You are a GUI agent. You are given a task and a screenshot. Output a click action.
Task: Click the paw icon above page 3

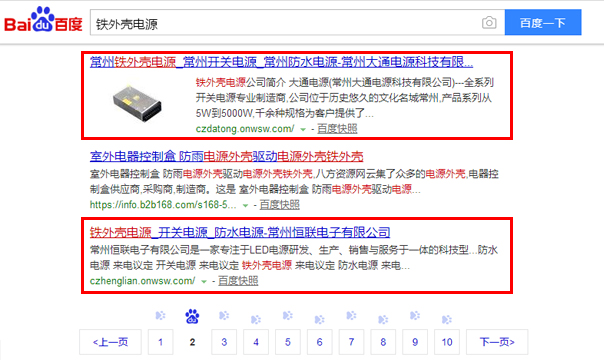pos(224,315)
